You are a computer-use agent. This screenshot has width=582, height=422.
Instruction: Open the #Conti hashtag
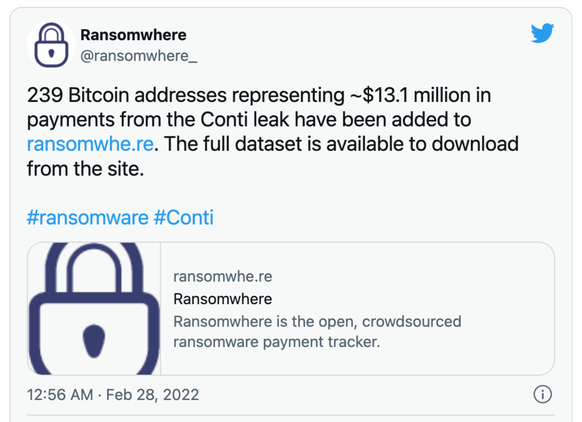(184, 217)
